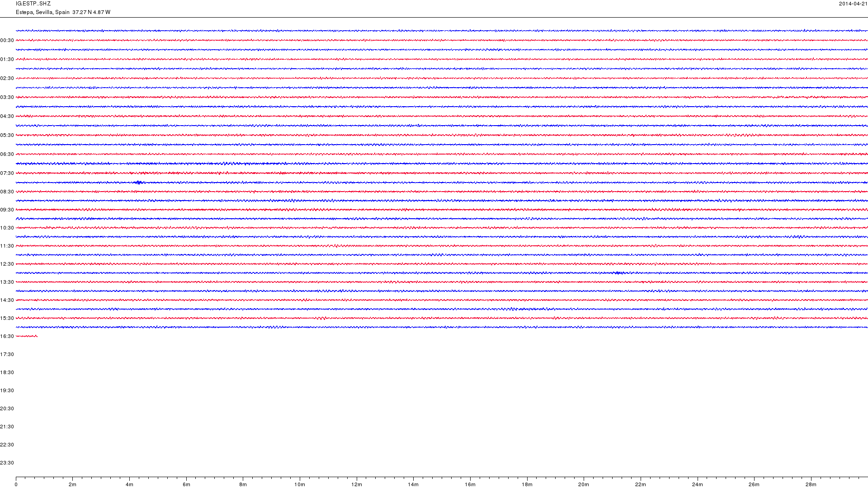Click the 10m axis tick label
Image resolution: width=868 pixels, height=488 pixels.
[300, 484]
